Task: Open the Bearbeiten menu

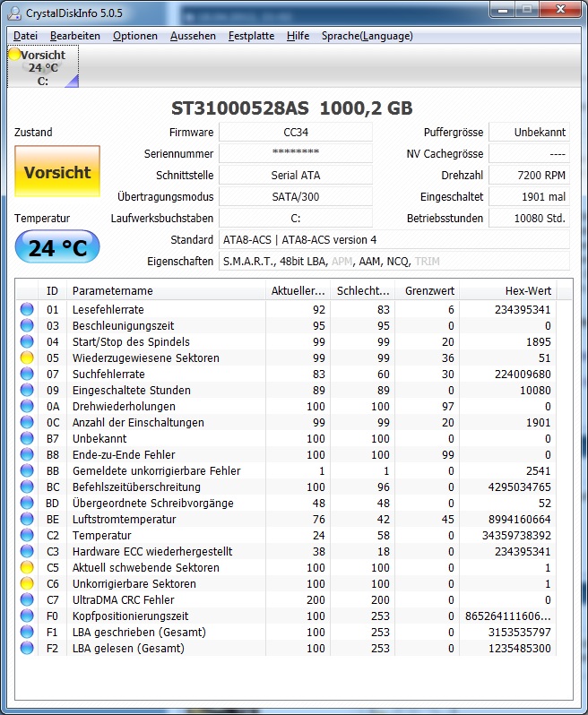Action: (x=74, y=36)
